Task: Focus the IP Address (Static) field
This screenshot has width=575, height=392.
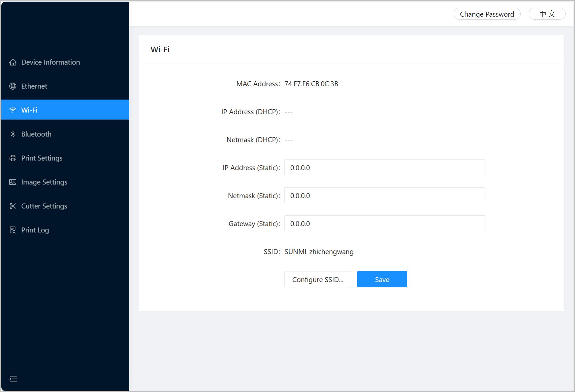Action: 384,168
